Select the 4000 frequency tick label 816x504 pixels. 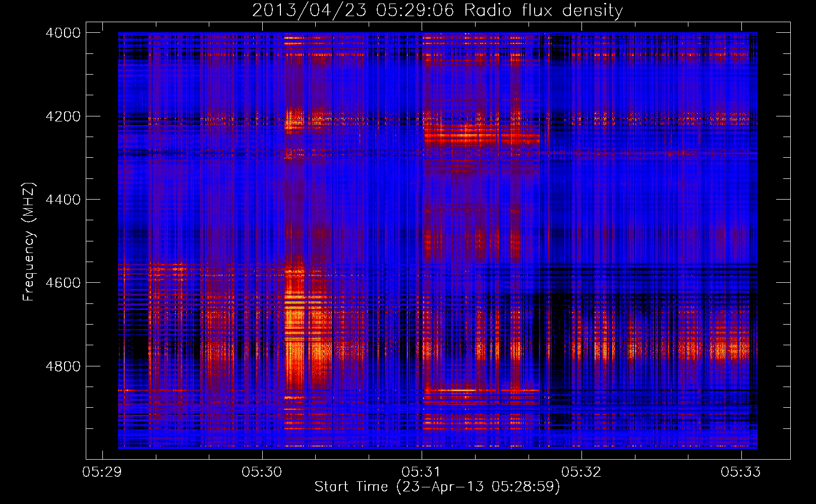[x=63, y=33]
